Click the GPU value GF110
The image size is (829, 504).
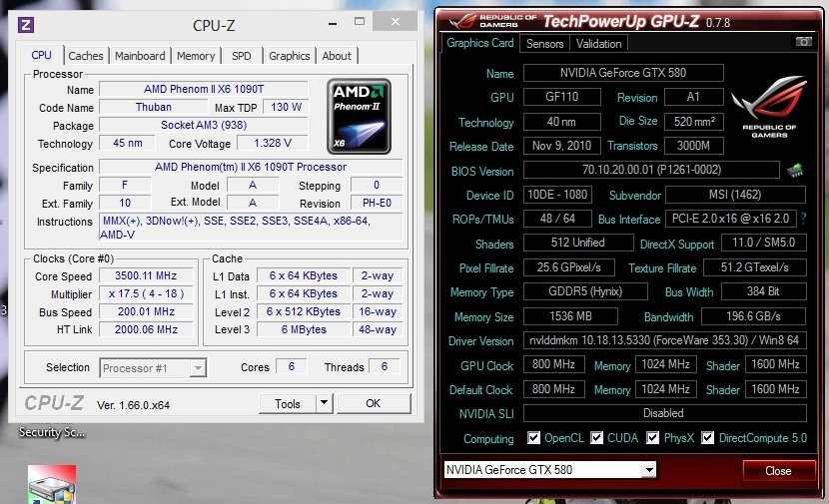click(x=562, y=97)
